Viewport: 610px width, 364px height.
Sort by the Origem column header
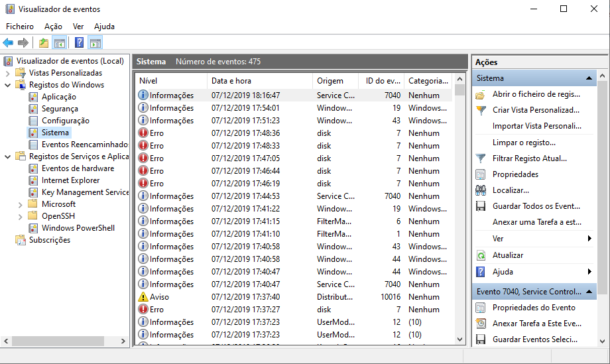coord(335,81)
